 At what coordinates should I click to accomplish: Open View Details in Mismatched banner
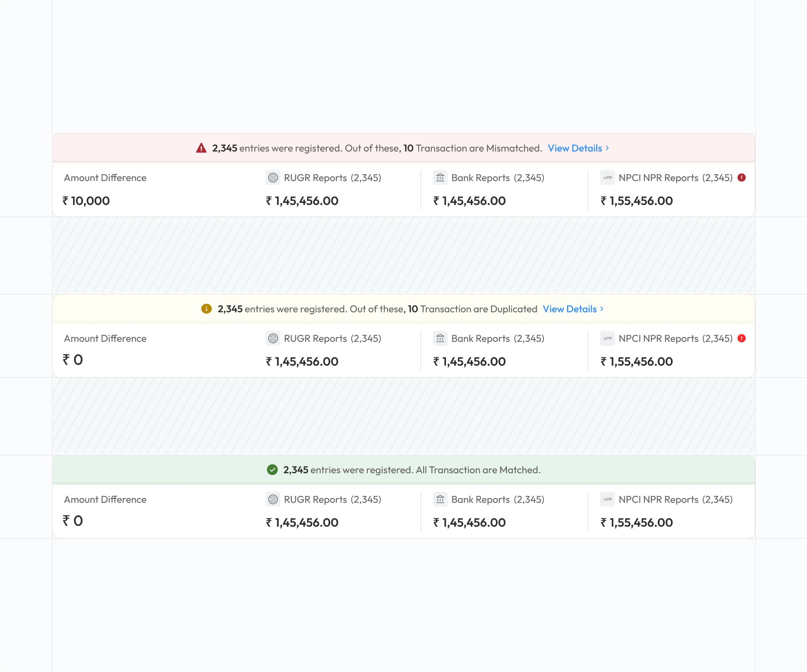(x=575, y=148)
